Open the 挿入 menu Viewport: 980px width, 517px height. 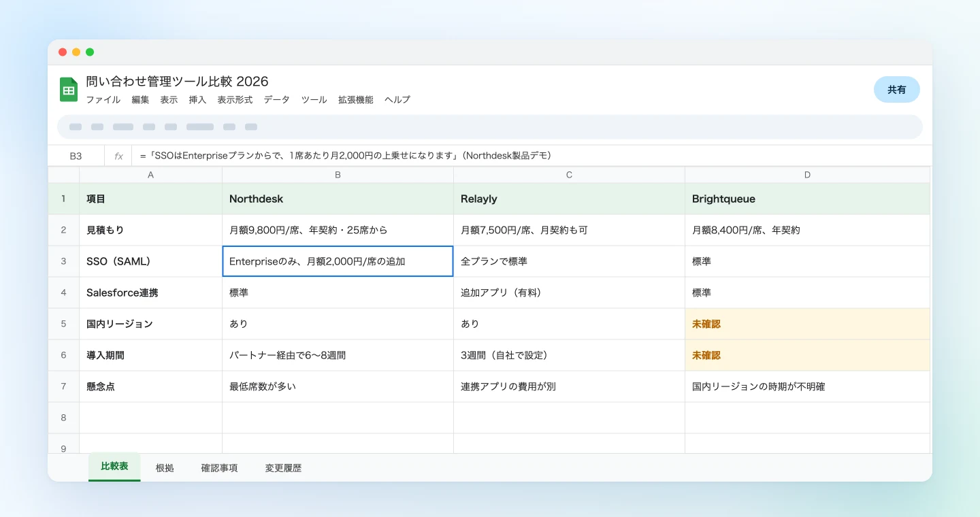point(197,100)
